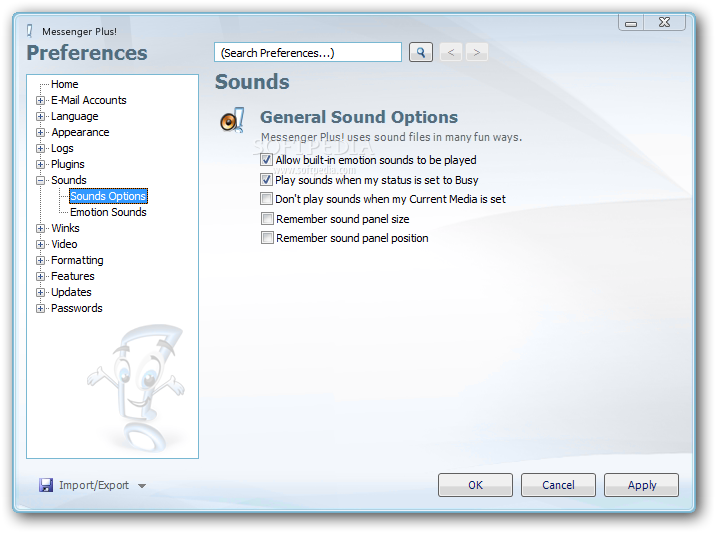Open the Import/Export dropdown arrow

pos(142,486)
